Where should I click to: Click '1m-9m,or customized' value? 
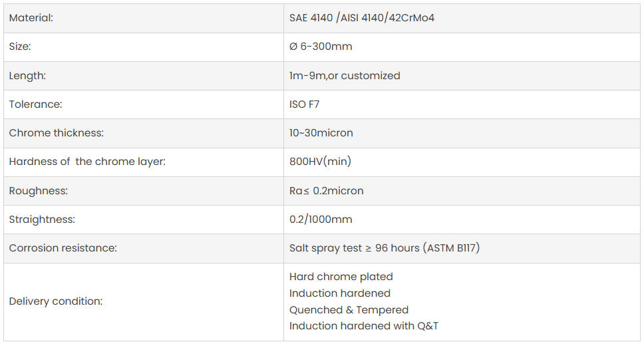point(345,76)
